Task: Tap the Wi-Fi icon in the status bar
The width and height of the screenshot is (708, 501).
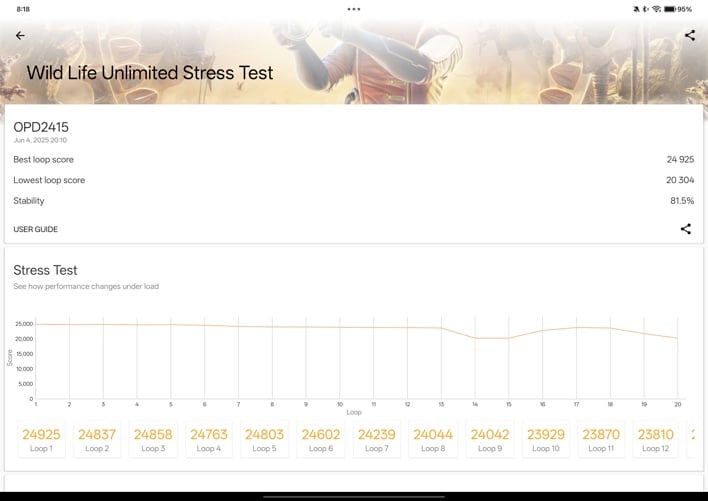Action: pos(656,9)
